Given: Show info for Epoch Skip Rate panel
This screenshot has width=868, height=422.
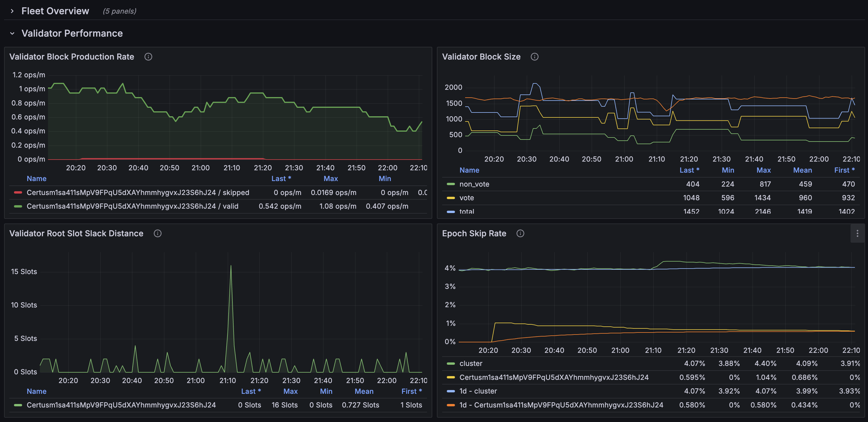Looking at the screenshot, I should [x=520, y=233].
